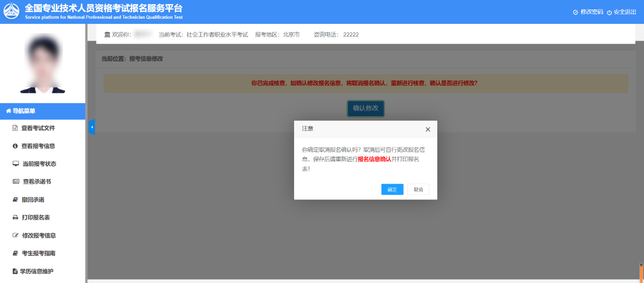Screen dimensions: 644x283
Task: Click the 修改密码 checkmark icon
Action: coord(575,12)
